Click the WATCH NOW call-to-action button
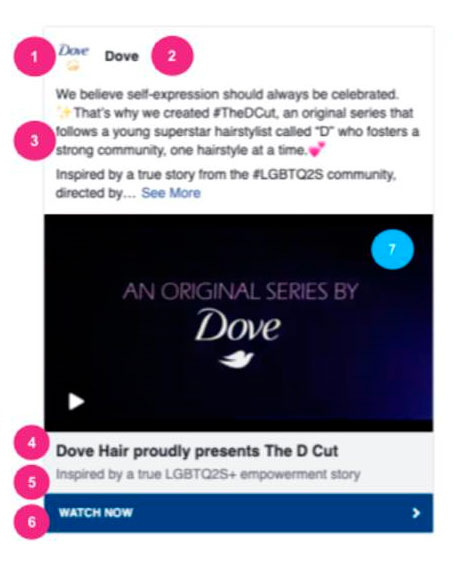Screen dimensions: 461x565 (239, 513)
